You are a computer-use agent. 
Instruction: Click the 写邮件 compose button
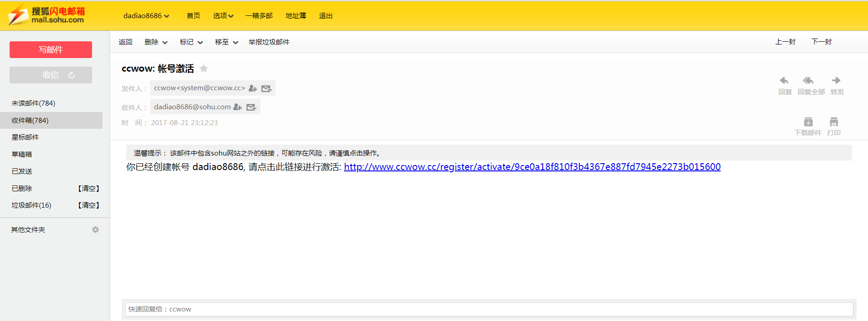point(51,50)
